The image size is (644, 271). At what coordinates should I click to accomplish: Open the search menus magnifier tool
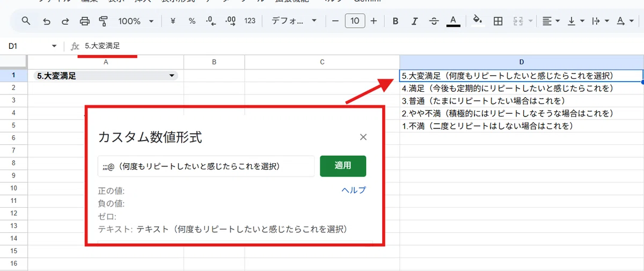(26, 21)
